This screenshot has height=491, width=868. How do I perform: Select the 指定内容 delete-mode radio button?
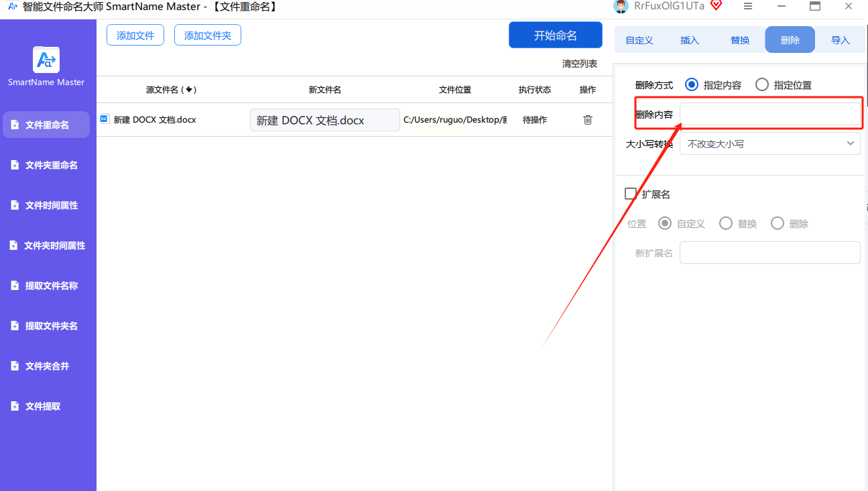pyautogui.click(x=692, y=85)
